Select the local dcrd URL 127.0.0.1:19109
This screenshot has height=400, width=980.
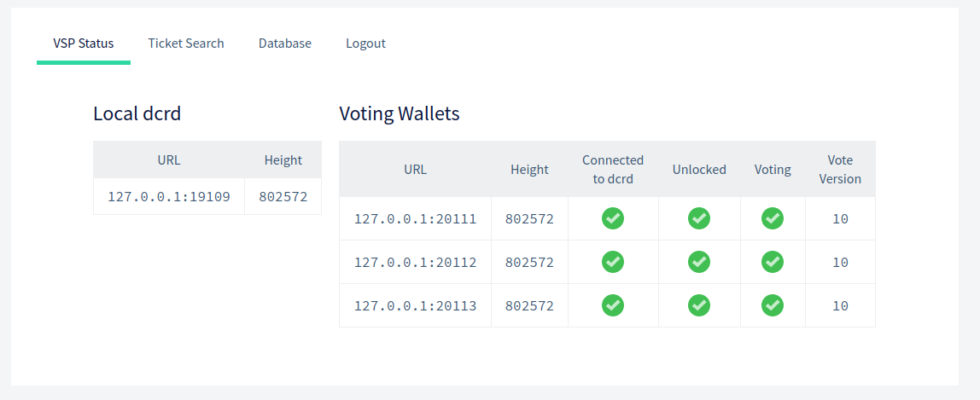click(x=169, y=196)
